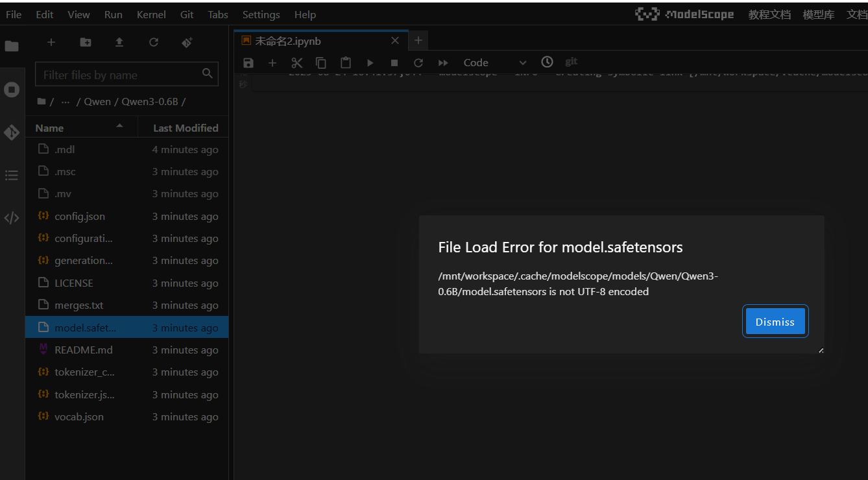Click the Git clone repository icon
Viewport: 868px width, 480px height.
pyautogui.click(x=187, y=42)
